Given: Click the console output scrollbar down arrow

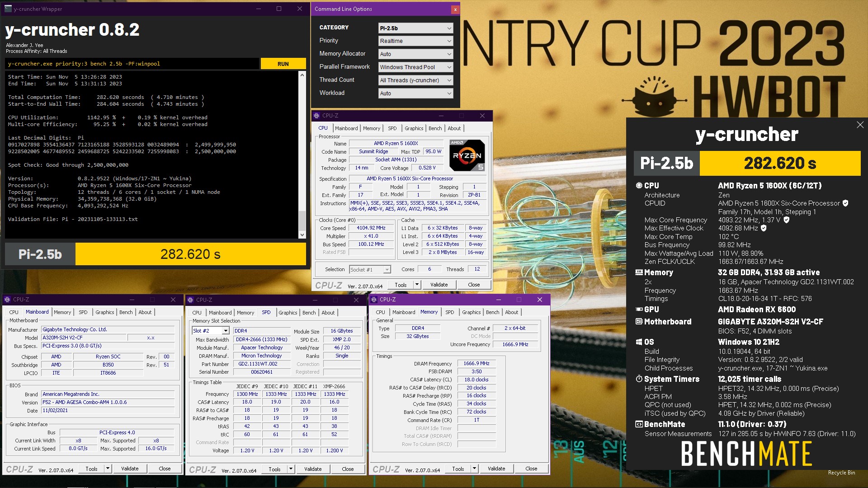Looking at the screenshot, I should click(x=302, y=235).
